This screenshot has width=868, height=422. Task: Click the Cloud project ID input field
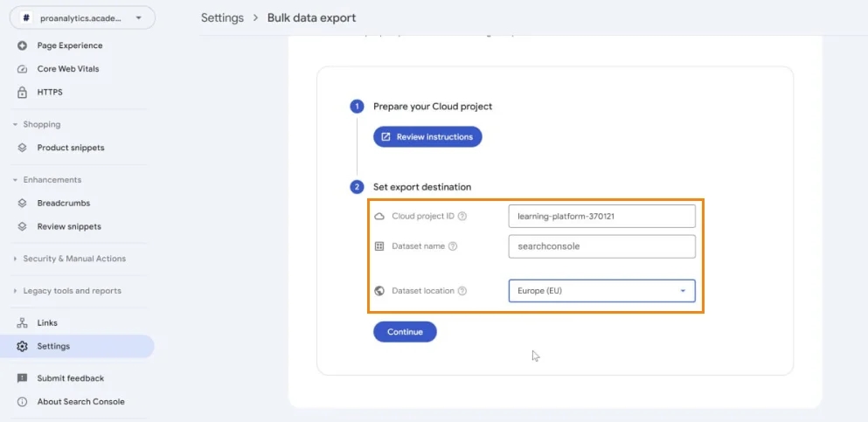point(601,217)
